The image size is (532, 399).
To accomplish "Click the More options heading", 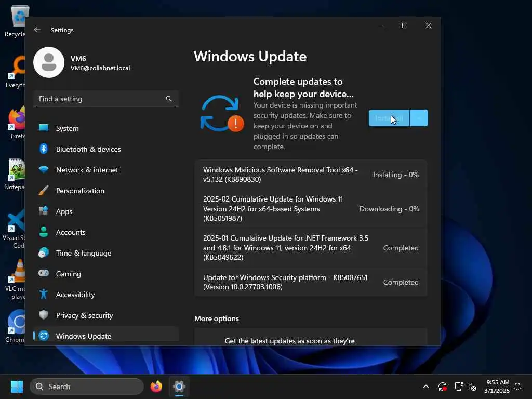I will 217,318.
